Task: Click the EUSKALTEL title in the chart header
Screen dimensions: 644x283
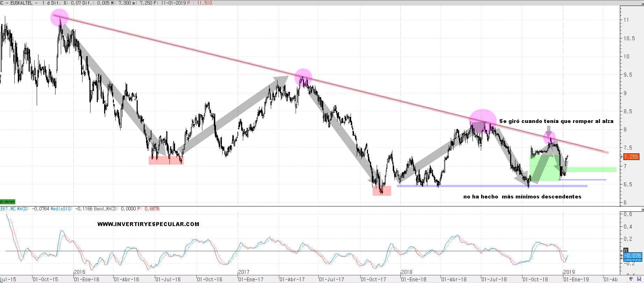Action: coord(21,3)
